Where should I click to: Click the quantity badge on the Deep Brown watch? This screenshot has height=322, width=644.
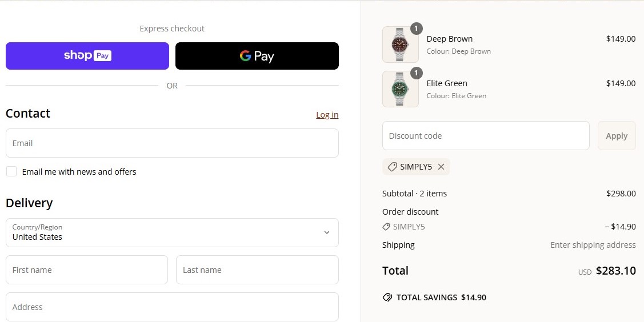(417, 29)
